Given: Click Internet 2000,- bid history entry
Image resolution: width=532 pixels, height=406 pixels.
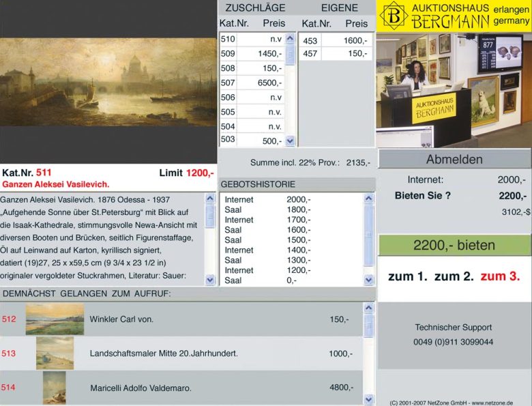Looking at the screenshot, I should [x=267, y=200].
